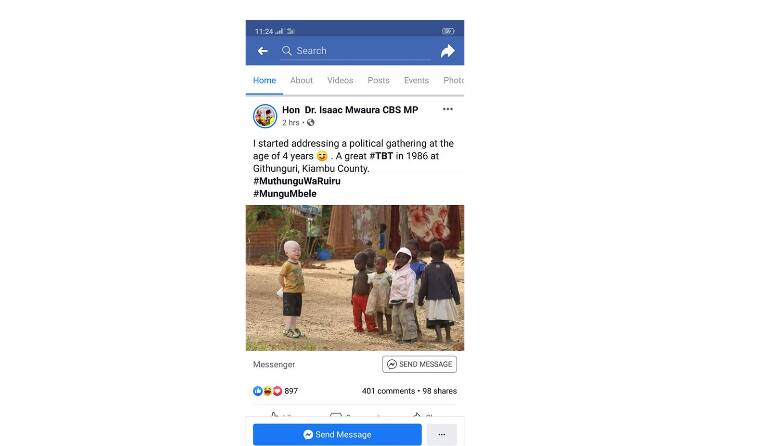Open the children photo in the post
The image size is (772, 446).
355,278
